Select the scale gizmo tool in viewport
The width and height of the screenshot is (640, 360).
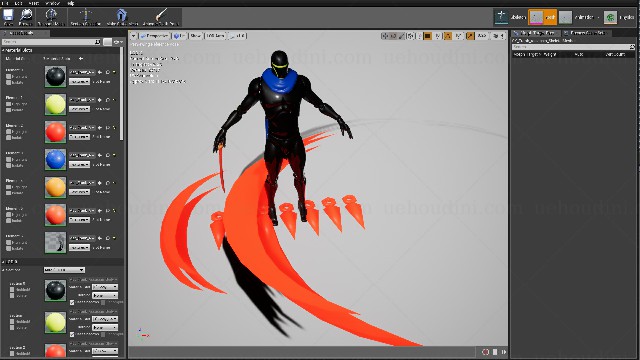tap(402, 36)
